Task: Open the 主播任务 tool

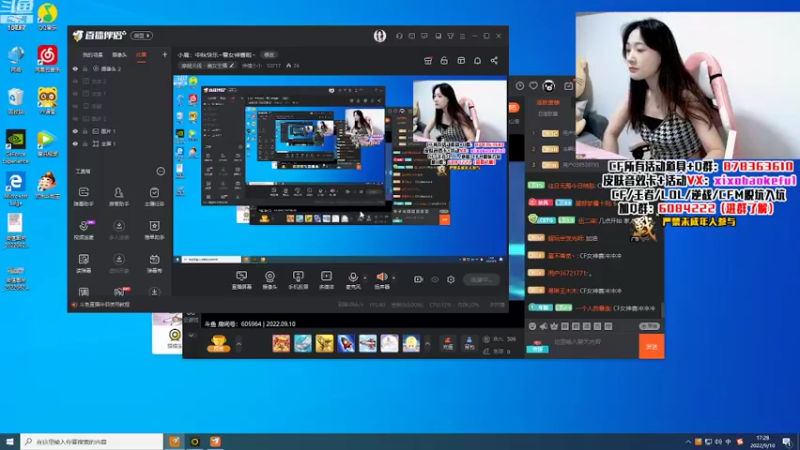Action: pos(154,196)
